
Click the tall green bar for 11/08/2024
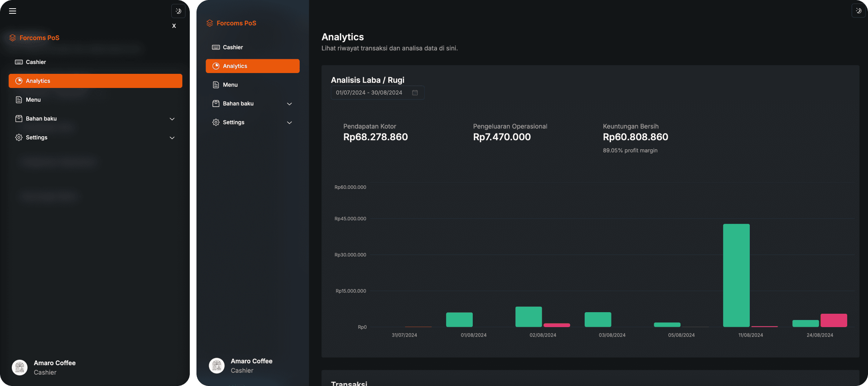[736, 275]
